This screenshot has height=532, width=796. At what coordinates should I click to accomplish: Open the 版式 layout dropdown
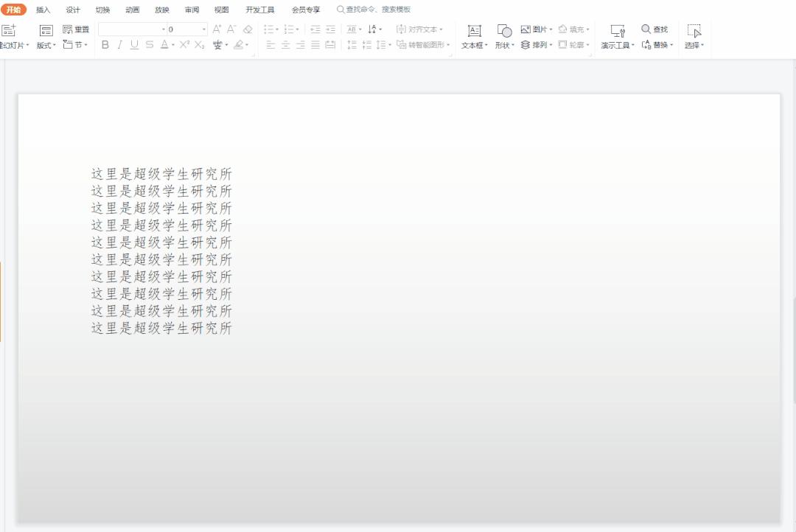click(46, 45)
